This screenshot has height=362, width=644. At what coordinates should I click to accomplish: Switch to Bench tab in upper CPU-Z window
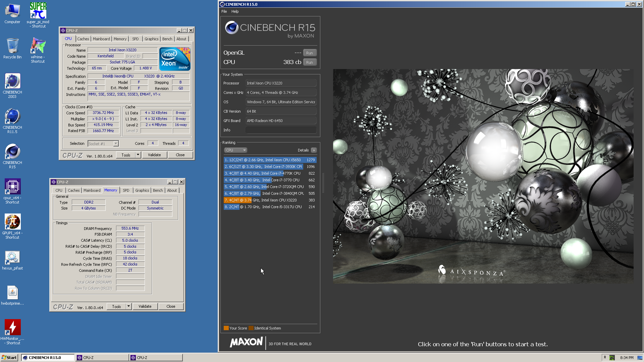[x=167, y=39]
